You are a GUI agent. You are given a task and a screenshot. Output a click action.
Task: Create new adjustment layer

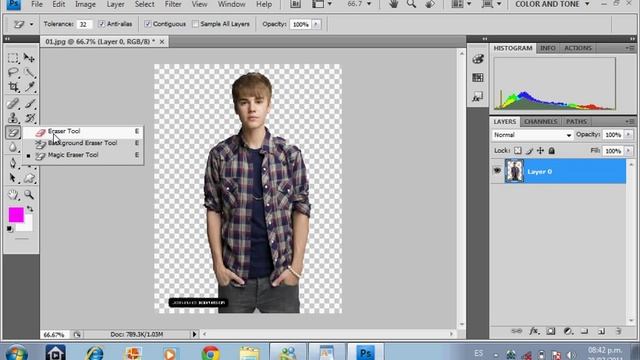(x=568, y=331)
